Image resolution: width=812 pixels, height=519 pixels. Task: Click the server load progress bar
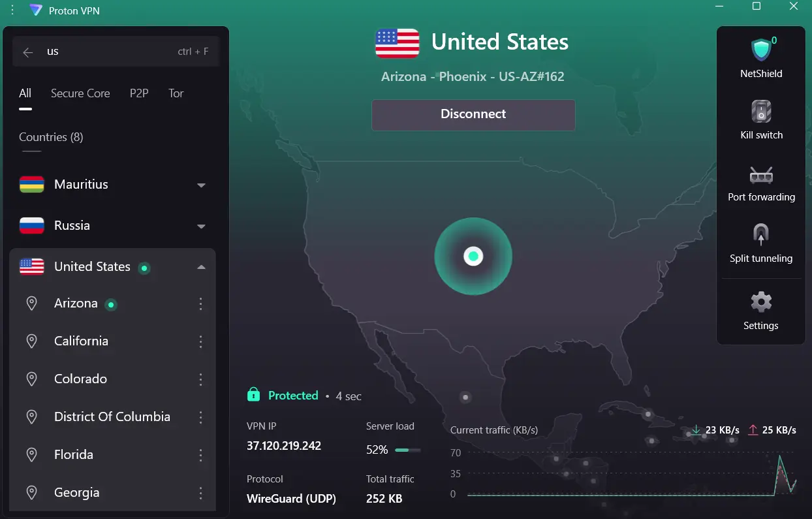tap(408, 450)
